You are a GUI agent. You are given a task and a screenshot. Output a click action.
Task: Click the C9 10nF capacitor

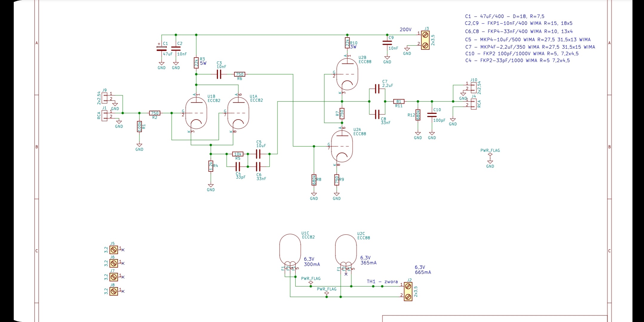click(387, 43)
